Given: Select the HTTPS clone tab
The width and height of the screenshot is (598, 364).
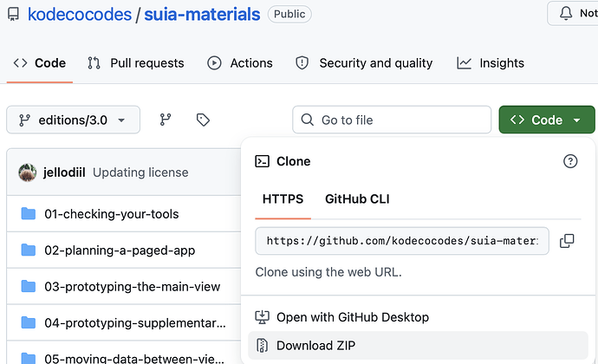Looking at the screenshot, I should point(283,199).
